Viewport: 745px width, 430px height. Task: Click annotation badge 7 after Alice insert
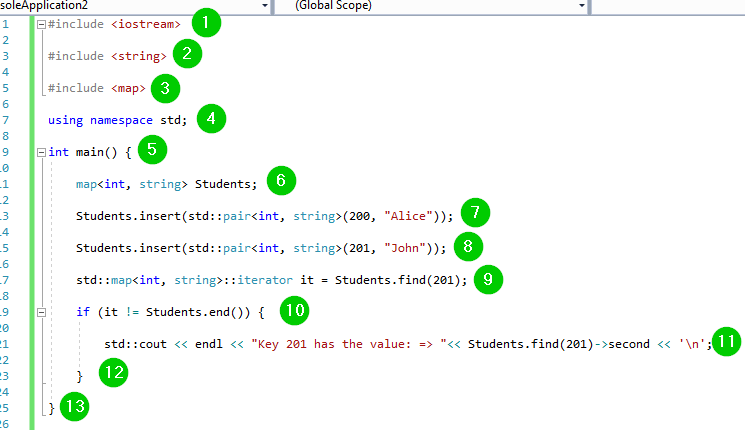click(x=476, y=213)
